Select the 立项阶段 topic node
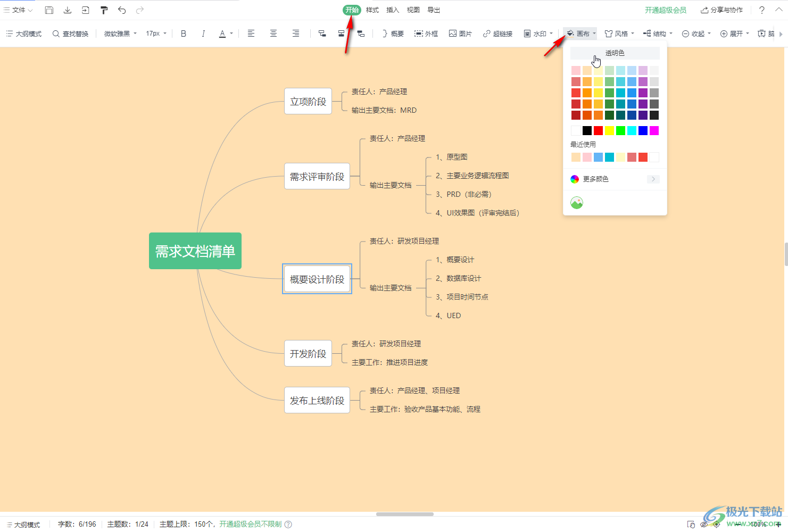The image size is (788, 532). tap(308, 101)
